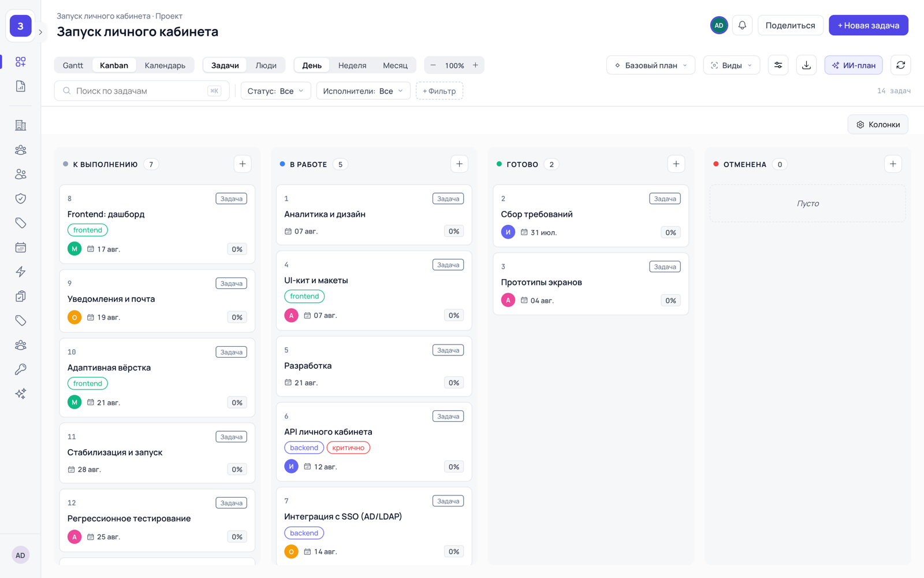
Task: Open the notifications bell
Action: 742,25
